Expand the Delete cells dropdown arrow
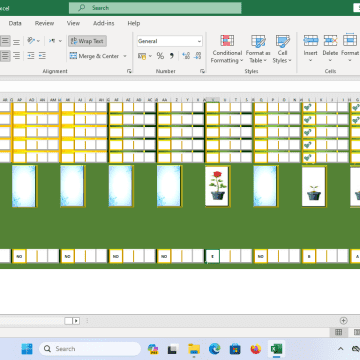Viewport: 360px width, 360px height. [330, 61]
